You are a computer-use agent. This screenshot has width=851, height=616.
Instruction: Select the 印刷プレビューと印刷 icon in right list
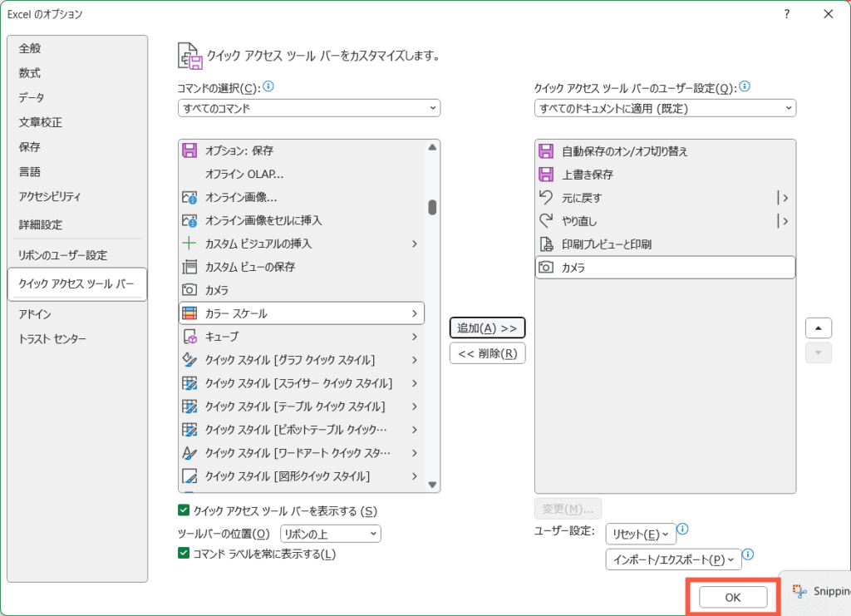(x=546, y=244)
